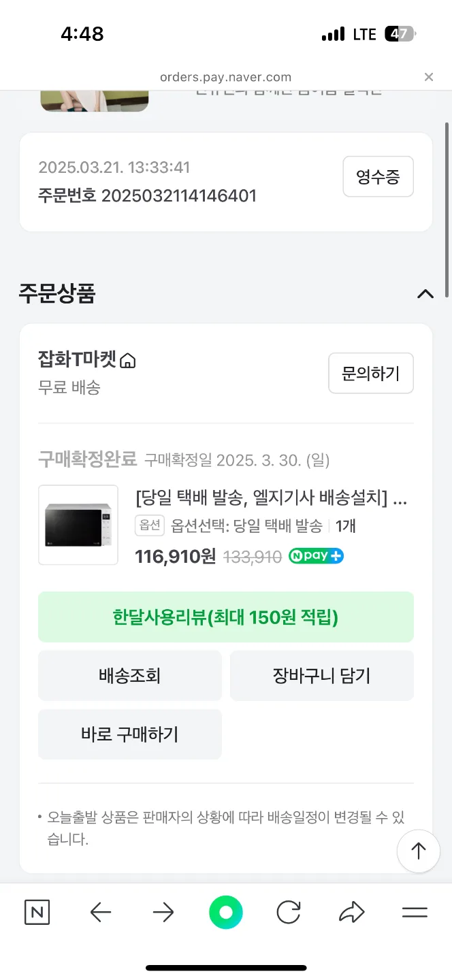This screenshot has width=452, height=980.
Task: Tap 문의하기 to contact seller
Action: pyautogui.click(x=371, y=373)
